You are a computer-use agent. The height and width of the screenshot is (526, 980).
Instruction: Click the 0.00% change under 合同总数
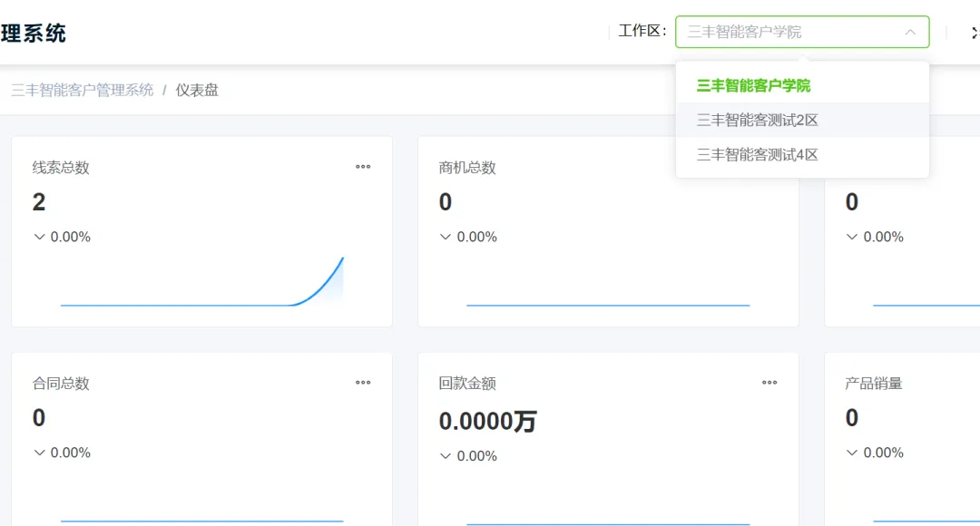coord(71,453)
